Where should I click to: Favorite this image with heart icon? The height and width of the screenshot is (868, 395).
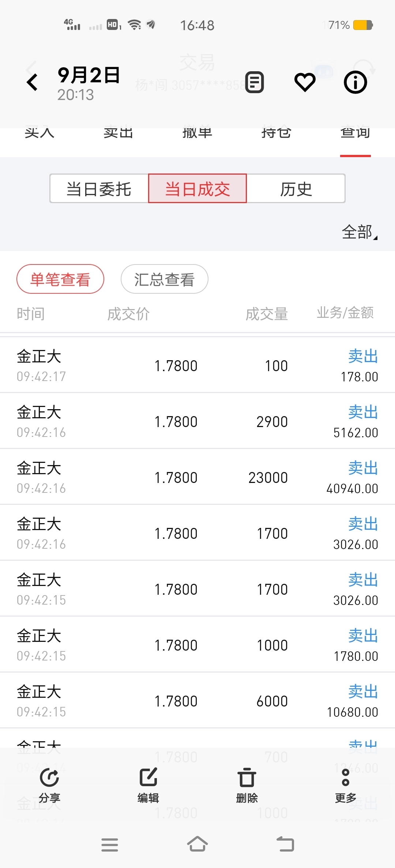(305, 82)
